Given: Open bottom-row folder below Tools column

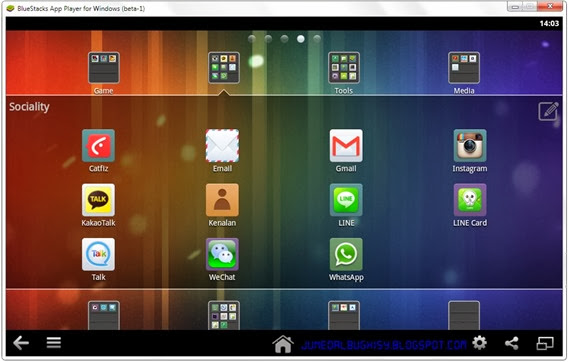Looking at the screenshot, I should (344, 315).
